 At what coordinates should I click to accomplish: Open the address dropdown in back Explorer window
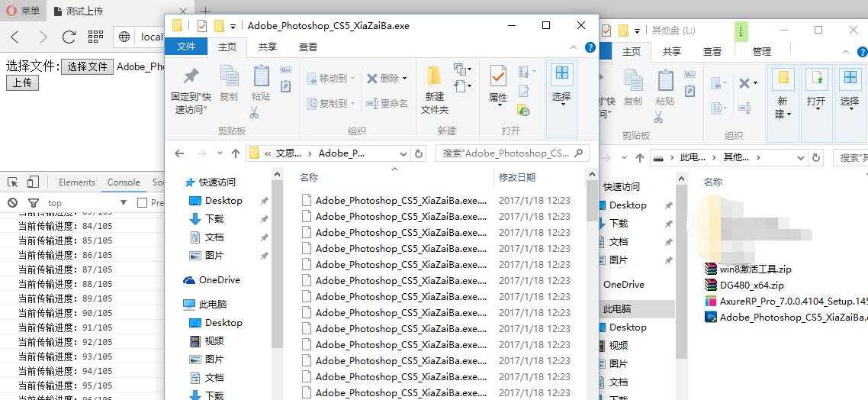[x=800, y=158]
